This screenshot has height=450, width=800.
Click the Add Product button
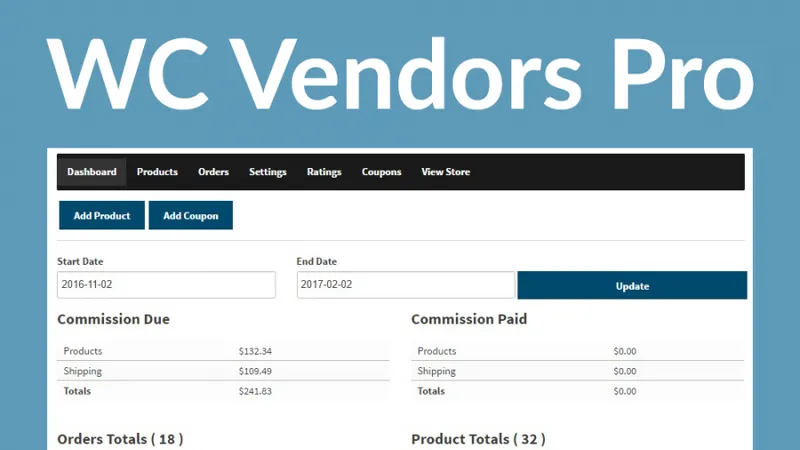click(102, 215)
